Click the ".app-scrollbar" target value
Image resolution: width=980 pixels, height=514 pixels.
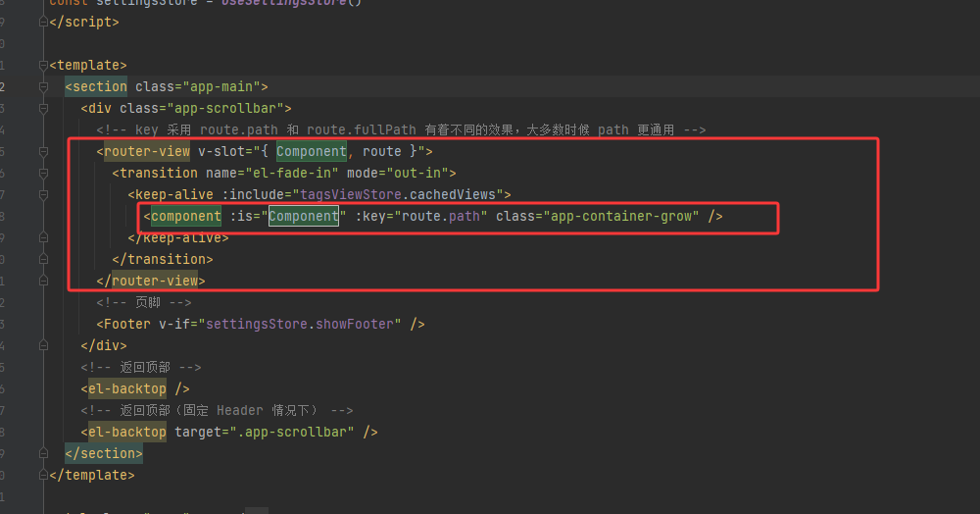pyautogui.click(x=296, y=432)
